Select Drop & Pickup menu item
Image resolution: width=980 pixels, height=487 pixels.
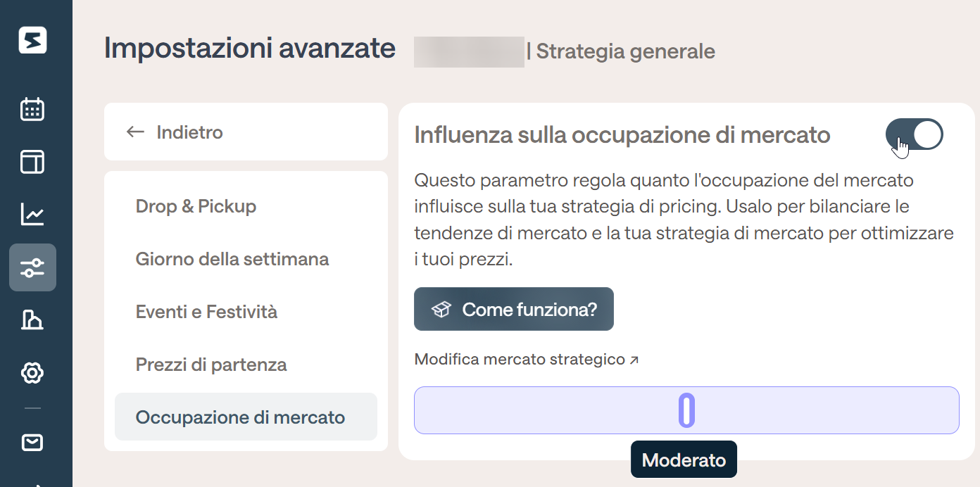pyautogui.click(x=196, y=206)
